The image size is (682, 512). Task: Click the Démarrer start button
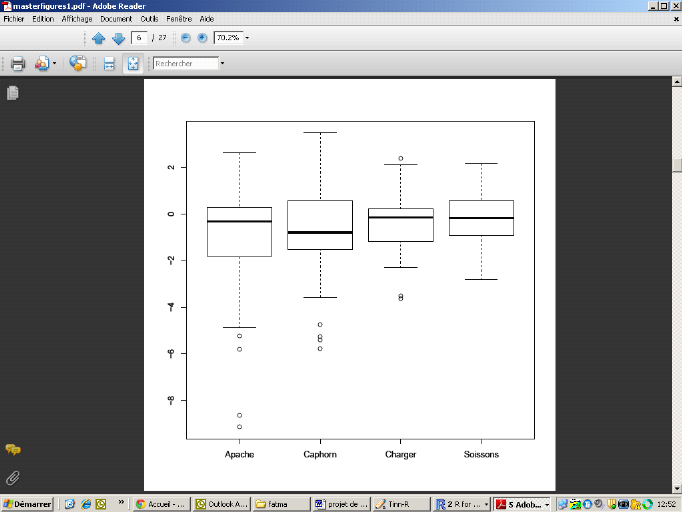pyautogui.click(x=27, y=504)
